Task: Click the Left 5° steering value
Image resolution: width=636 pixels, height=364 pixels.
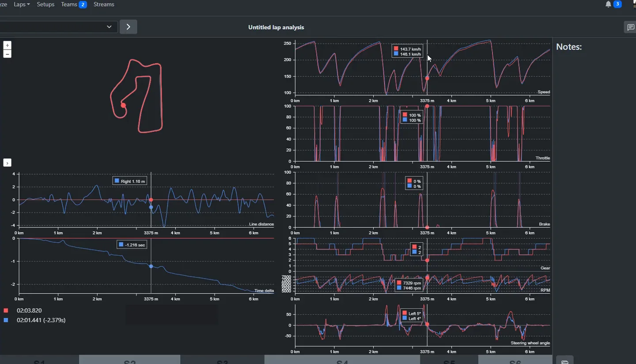Action: (x=415, y=313)
